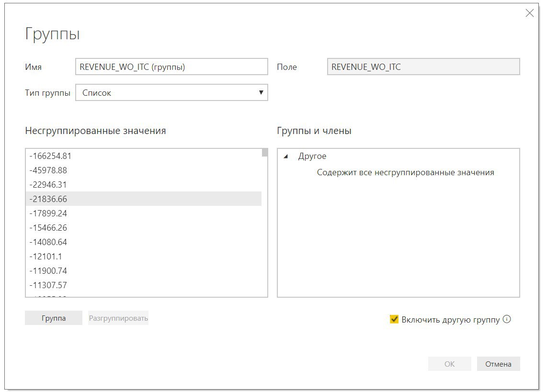Toggle the Включить другую группу checkbox
Image resolution: width=547 pixels, height=392 pixels.
[394, 319]
